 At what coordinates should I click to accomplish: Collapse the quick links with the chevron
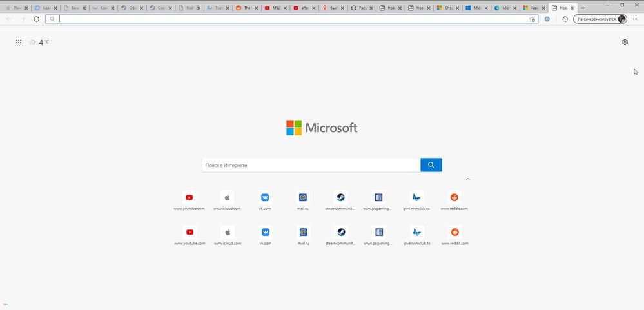[x=468, y=179]
